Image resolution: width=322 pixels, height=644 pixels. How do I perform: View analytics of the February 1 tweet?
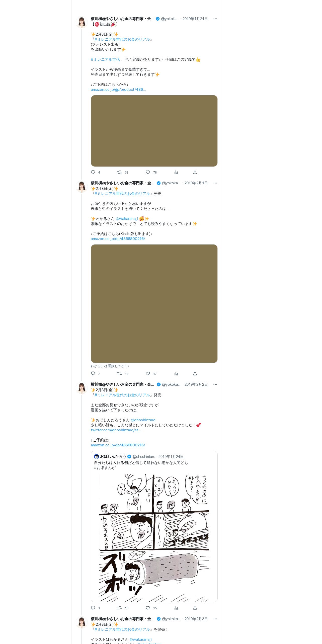click(176, 373)
